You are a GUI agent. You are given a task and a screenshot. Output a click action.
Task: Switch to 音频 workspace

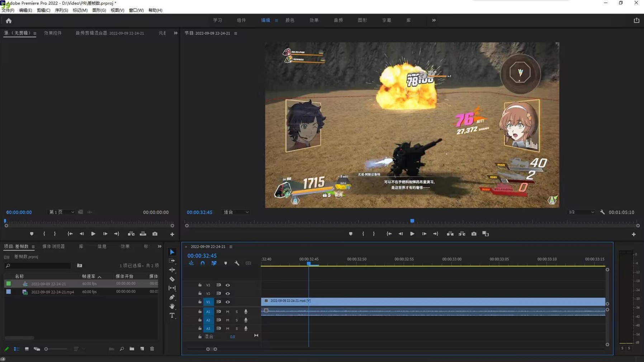tap(338, 20)
